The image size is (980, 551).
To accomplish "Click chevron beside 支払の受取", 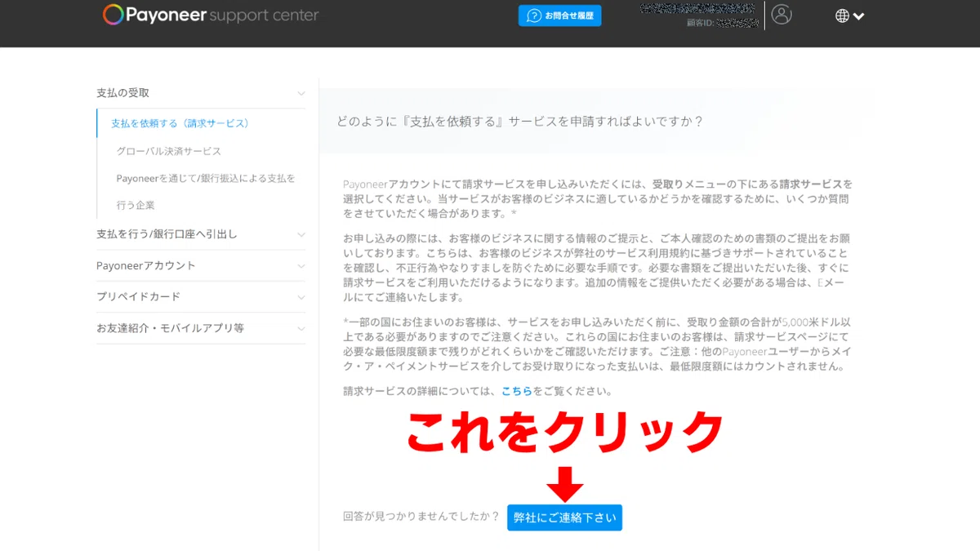I will coord(301,93).
